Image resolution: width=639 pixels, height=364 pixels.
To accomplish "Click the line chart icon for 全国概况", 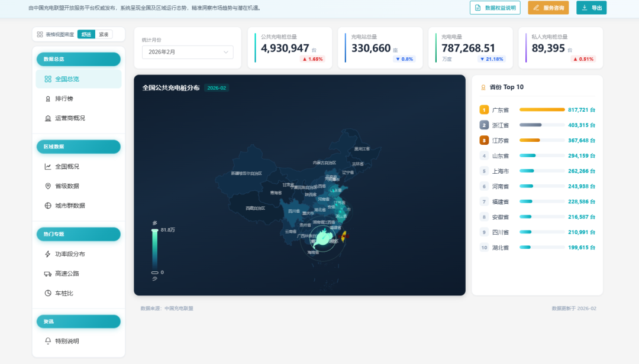I will point(48,167).
